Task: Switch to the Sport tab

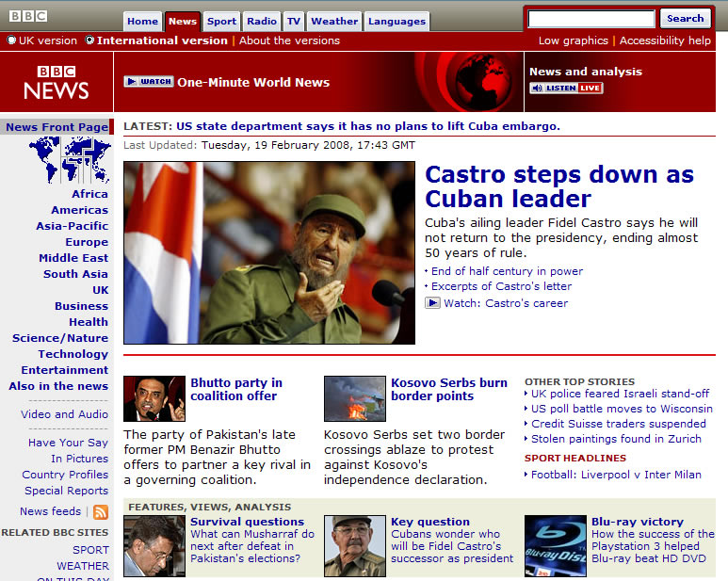Action: tap(221, 22)
